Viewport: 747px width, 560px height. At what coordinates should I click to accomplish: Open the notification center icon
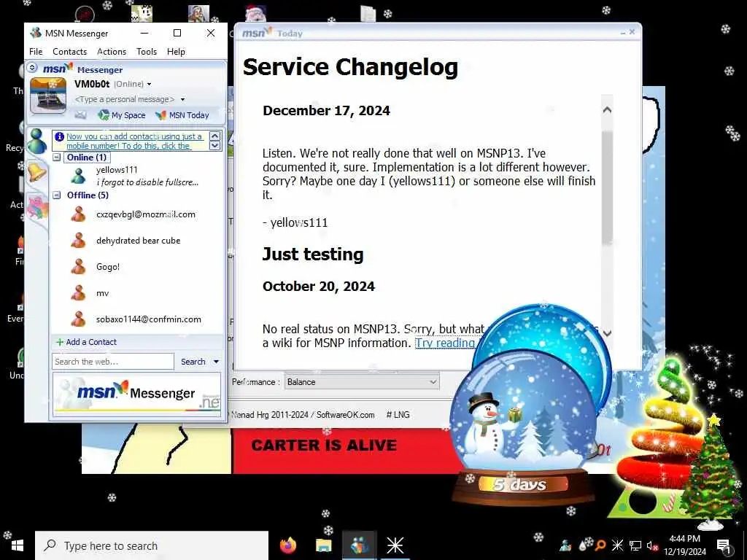[x=724, y=545]
